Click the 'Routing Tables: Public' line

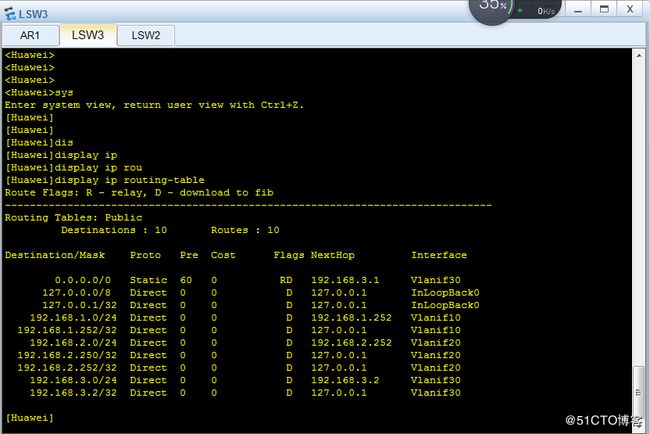click(73, 218)
